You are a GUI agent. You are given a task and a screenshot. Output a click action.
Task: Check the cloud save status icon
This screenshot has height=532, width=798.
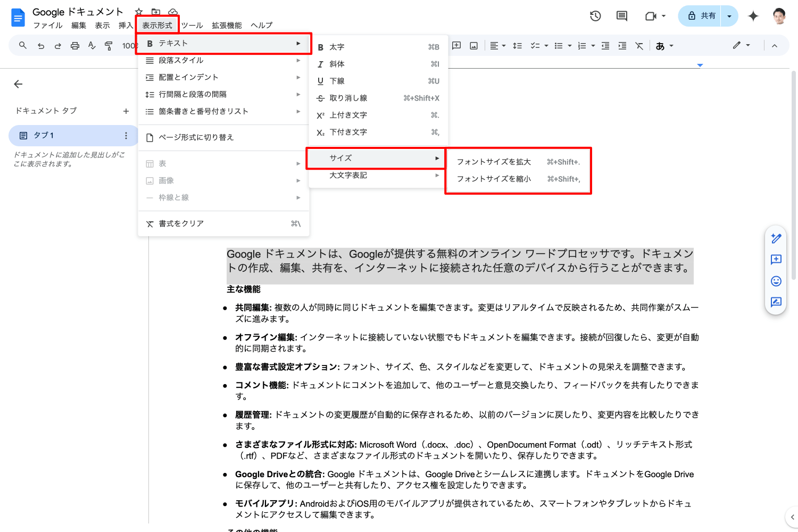(x=173, y=12)
